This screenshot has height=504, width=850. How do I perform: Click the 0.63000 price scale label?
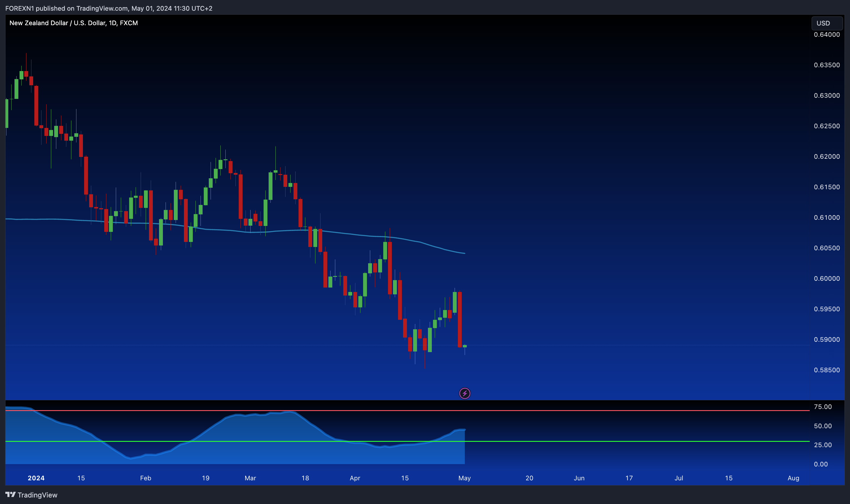[827, 95]
